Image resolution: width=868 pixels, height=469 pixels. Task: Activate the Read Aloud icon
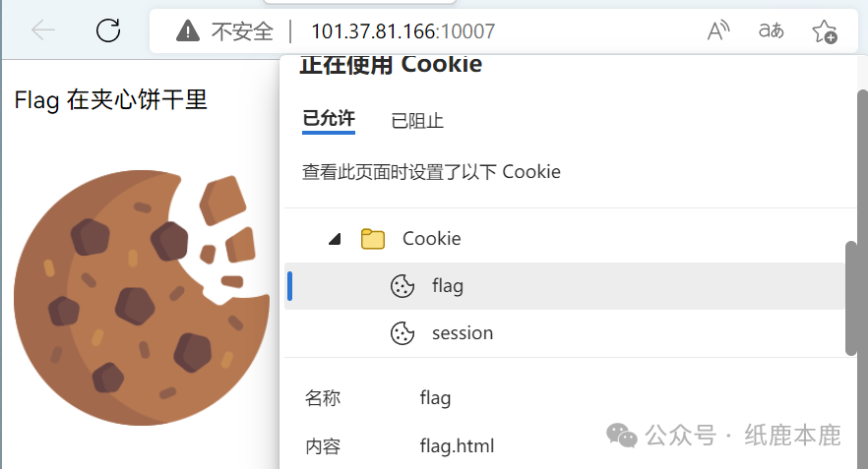click(x=718, y=30)
